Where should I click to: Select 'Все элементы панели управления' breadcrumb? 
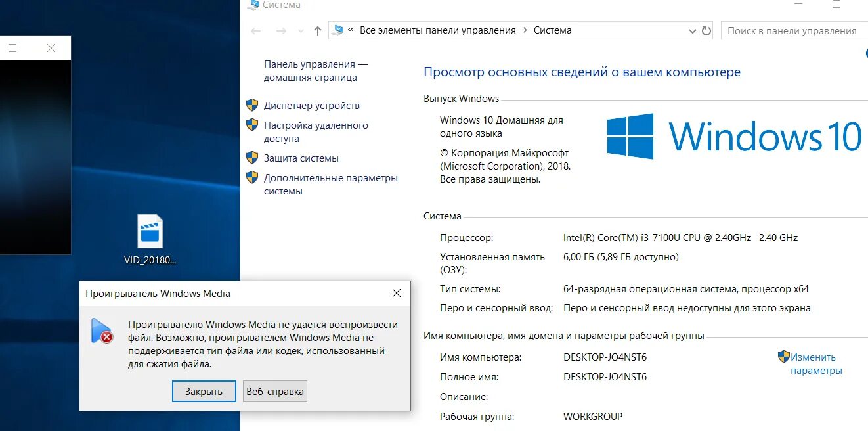tap(438, 30)
